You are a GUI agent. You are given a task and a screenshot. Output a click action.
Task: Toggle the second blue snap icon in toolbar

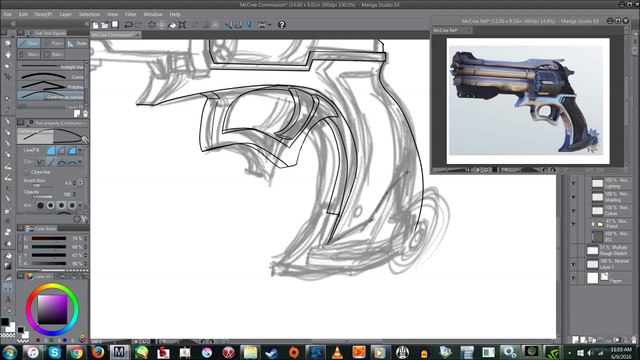point(238,25)
